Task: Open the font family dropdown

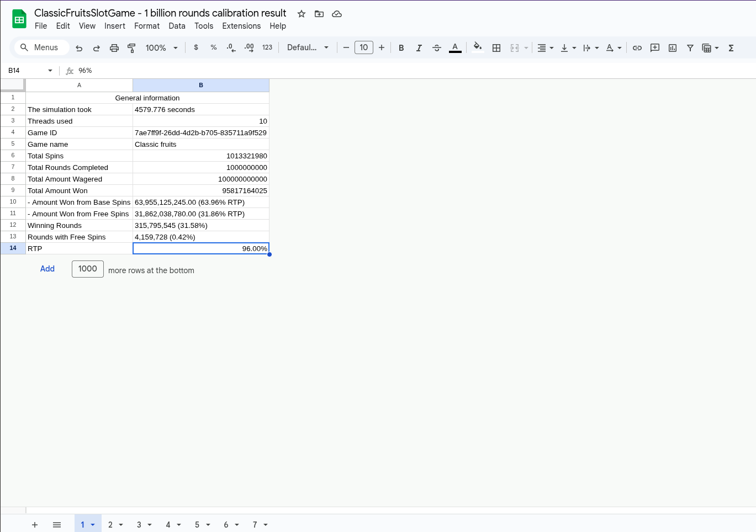Action: coord(308,47)
